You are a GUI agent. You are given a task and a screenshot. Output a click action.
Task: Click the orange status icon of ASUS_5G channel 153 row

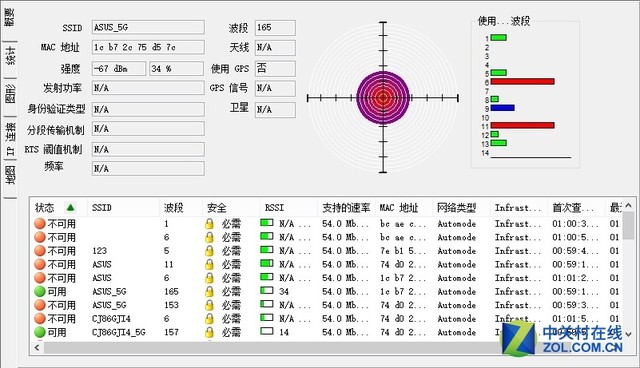click(40, 305)
